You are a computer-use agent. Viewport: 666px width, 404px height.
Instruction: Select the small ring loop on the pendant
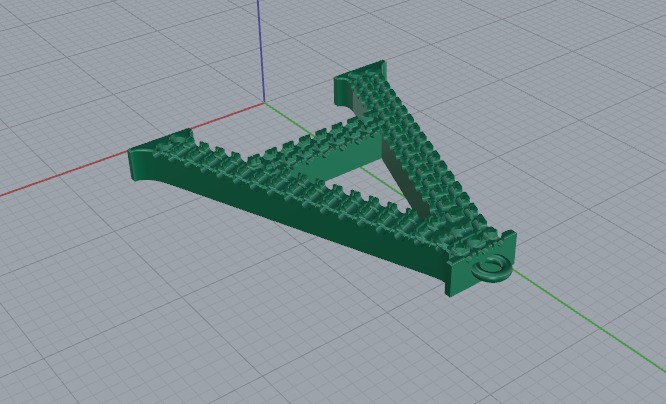(493, 268)
